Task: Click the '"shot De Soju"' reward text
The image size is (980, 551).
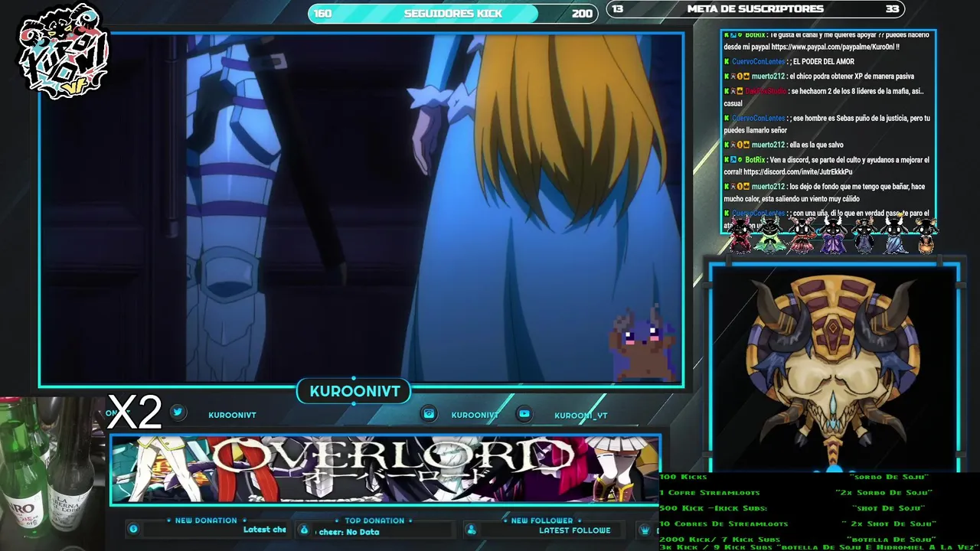Action: pos(888,508)
